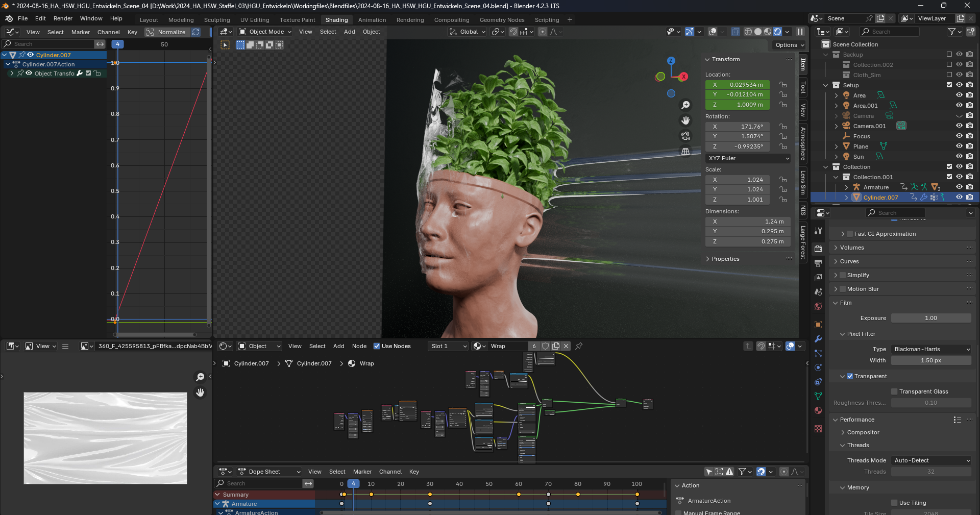980x515 pixels.
Task: Click the Normalize button in the graph editor
Action: 166,32
